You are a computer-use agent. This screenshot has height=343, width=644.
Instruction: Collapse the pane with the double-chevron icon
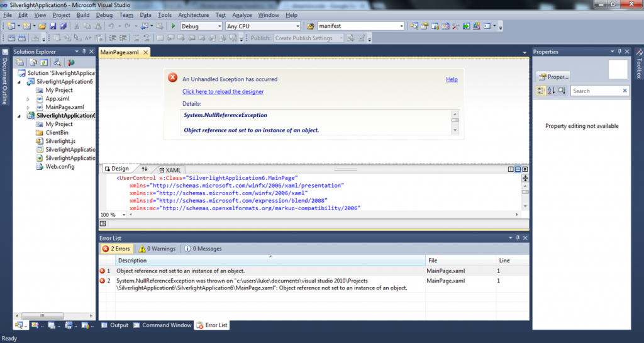click(x=525, y=169)
